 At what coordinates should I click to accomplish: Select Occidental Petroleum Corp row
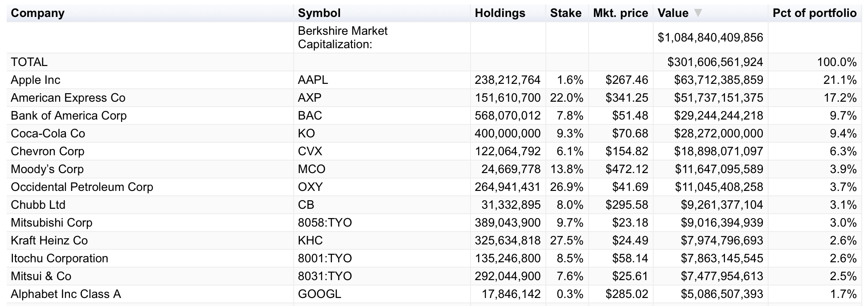82,187
